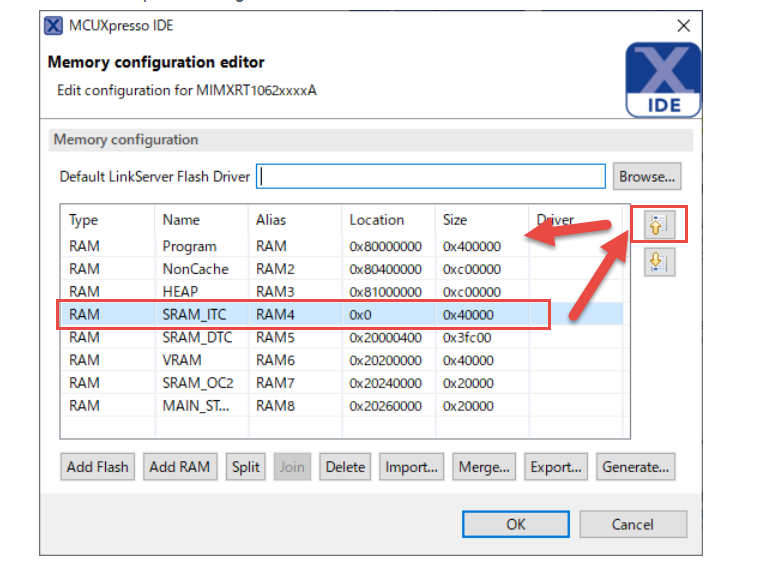Add a Flash memory region
This screenshot has width=774, height=578.
[97, 466]
